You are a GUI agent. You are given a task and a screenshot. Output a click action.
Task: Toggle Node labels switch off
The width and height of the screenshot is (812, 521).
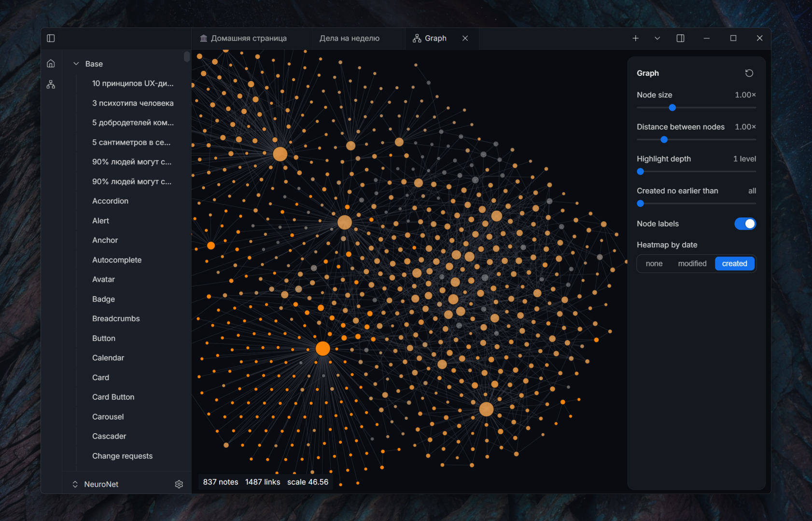[x=745, y=224]
